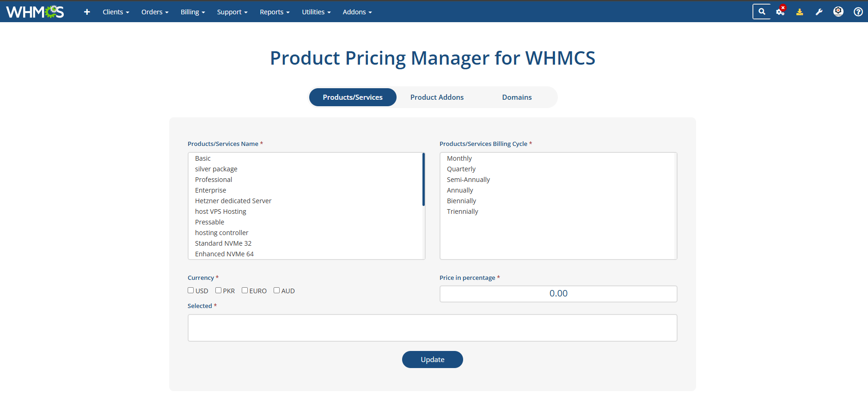Click the plus quick-add icon
Viewport: 868px width, 411px height.
87,12
